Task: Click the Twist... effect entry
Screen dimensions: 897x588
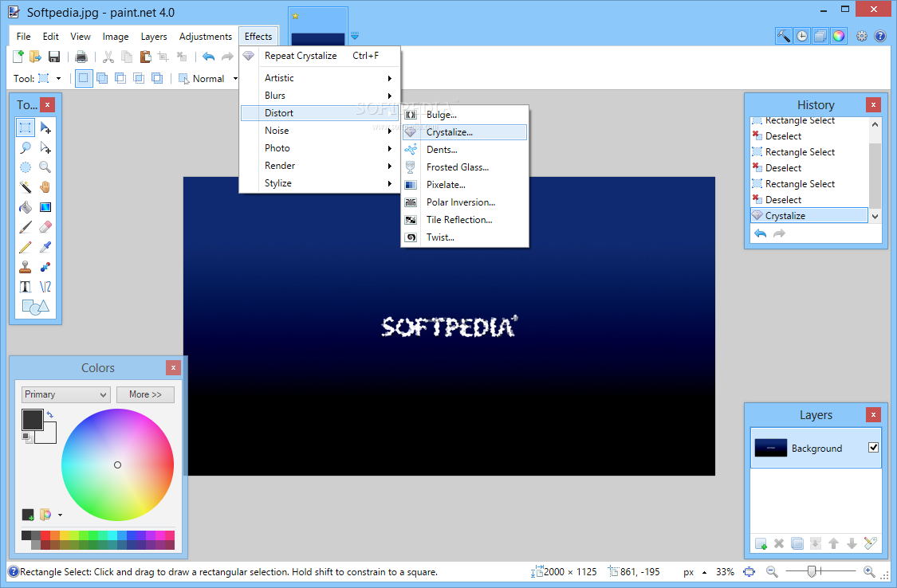Action: tap(465, 237)
